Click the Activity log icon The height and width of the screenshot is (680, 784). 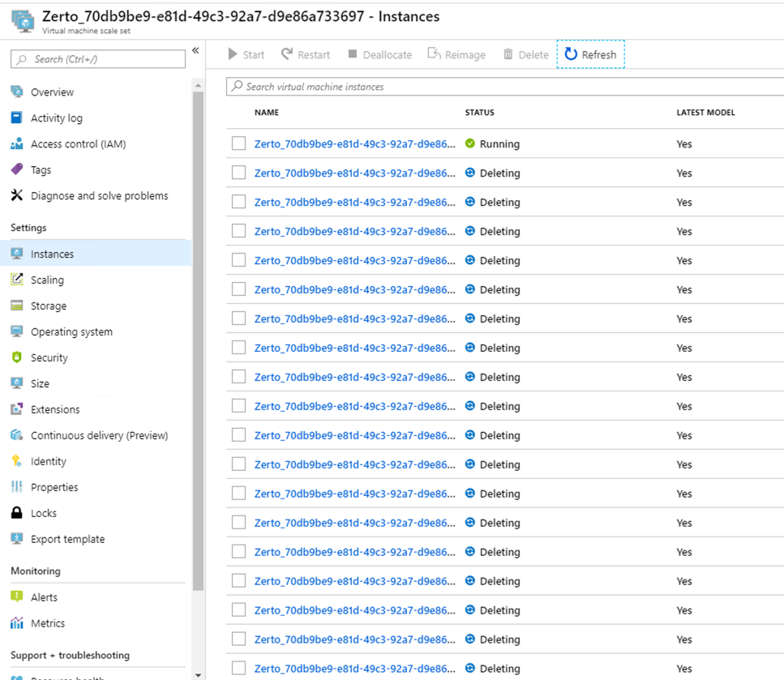click(x=16, y=118)
